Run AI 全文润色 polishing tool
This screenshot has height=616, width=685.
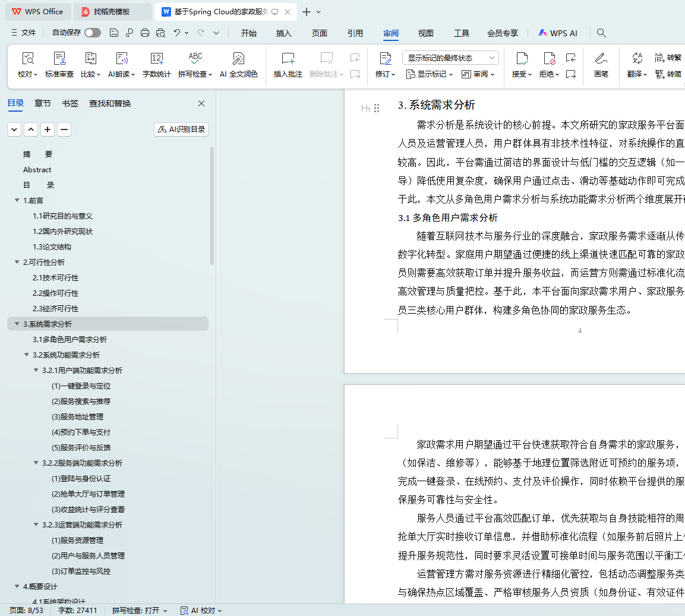[238, 65]
